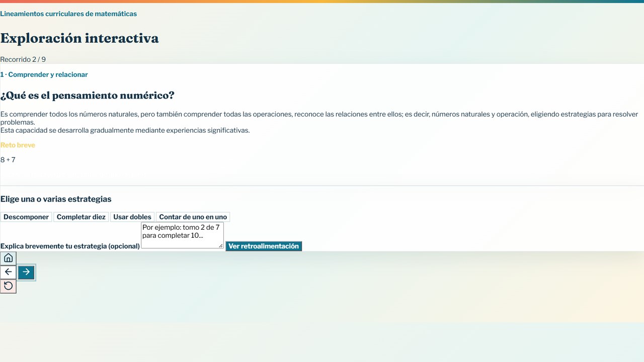Open Lineamientos curriculares de matemáticas link
Screen dimensions: 644x362
pos(68,14)
